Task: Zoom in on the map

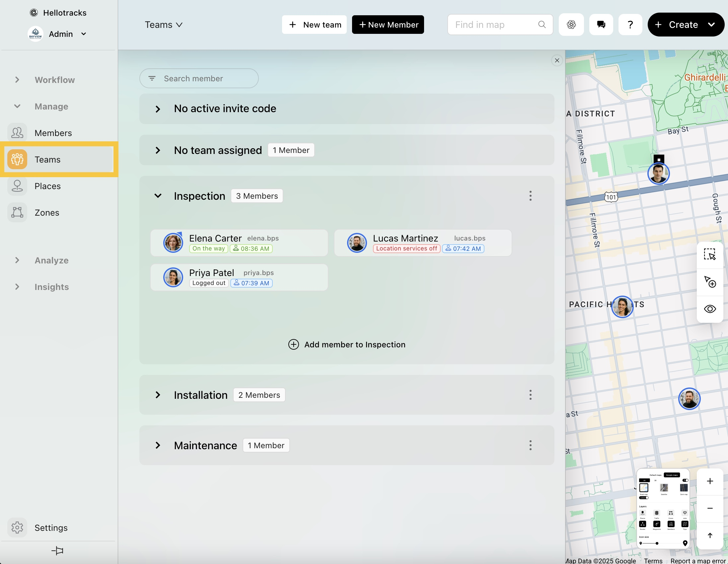Action: click(x=710, y=481)
